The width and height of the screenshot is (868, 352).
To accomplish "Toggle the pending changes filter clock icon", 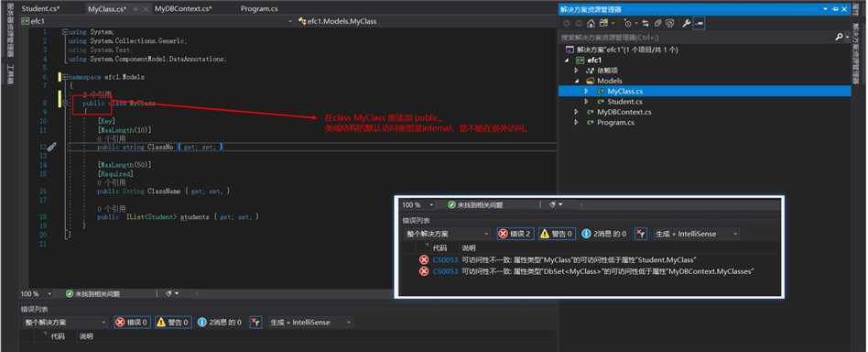I will (627, 23).
